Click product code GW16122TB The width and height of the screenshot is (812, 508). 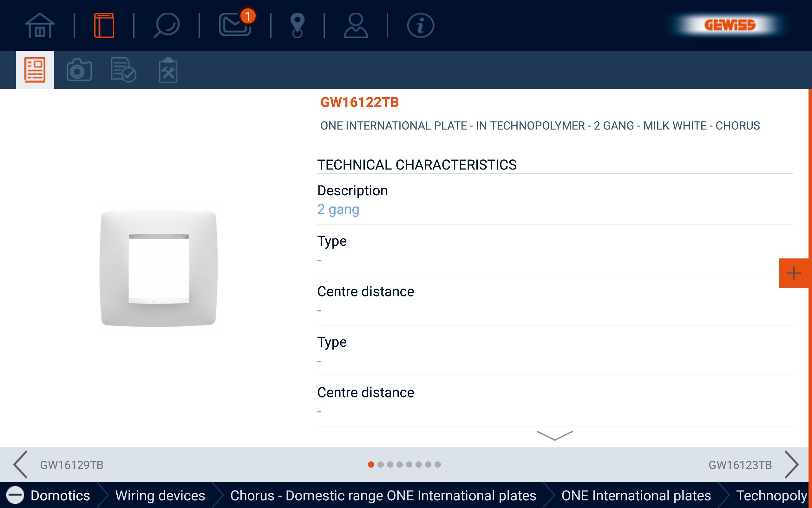359,102
